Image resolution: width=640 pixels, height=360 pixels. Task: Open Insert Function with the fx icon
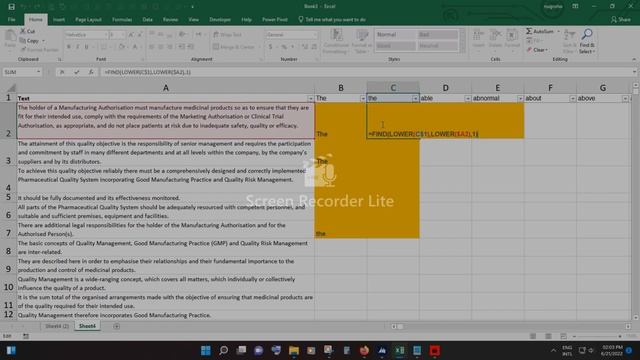[x=91, y=72]
